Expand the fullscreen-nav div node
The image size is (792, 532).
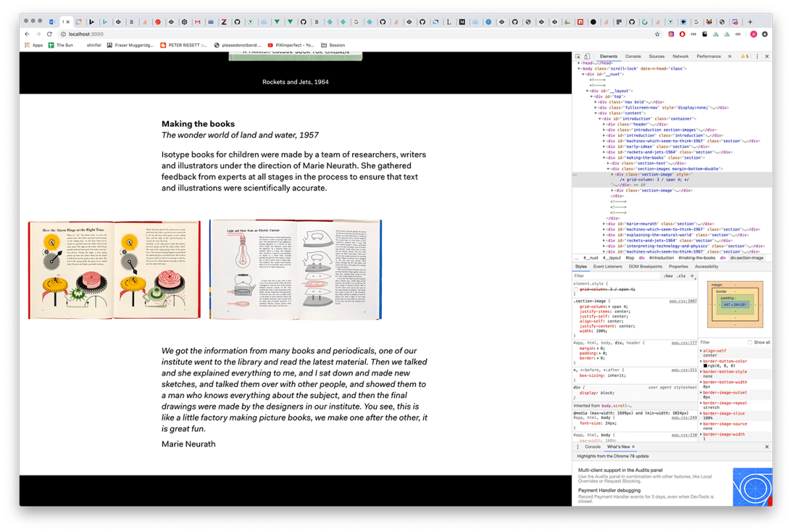(596, 108)
